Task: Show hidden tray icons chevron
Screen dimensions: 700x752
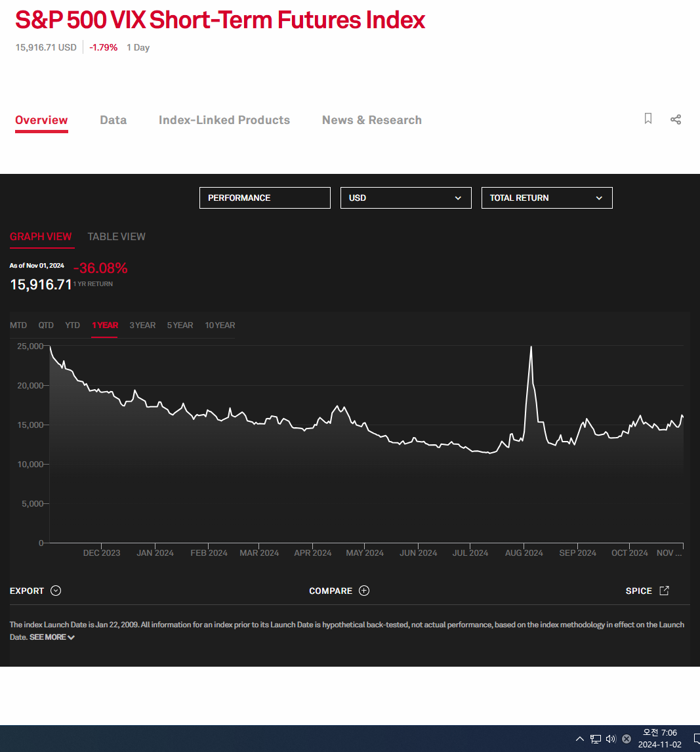Action: point(580,739)
